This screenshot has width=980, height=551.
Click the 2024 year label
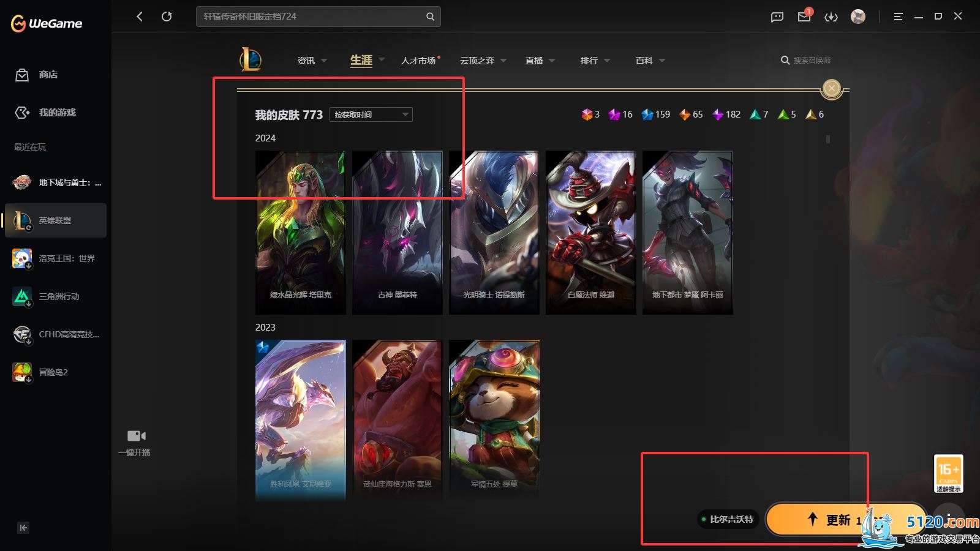coord(265,138)
